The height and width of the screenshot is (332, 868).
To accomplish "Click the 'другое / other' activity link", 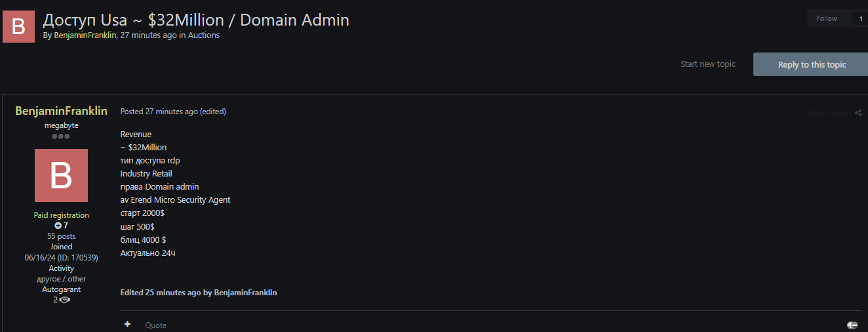I will point(61,279).
